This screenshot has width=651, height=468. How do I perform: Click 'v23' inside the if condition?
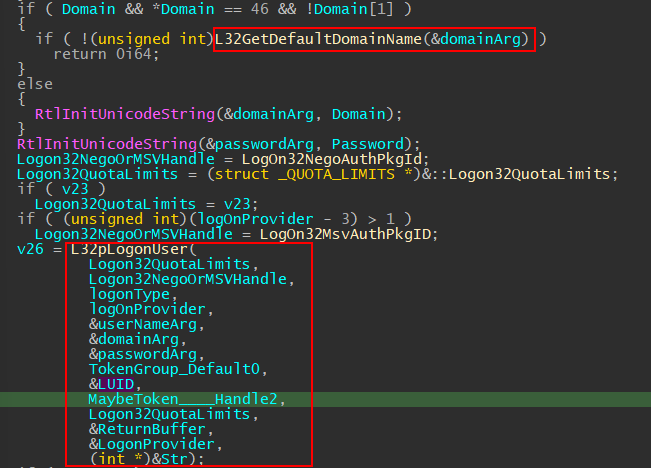75,189
